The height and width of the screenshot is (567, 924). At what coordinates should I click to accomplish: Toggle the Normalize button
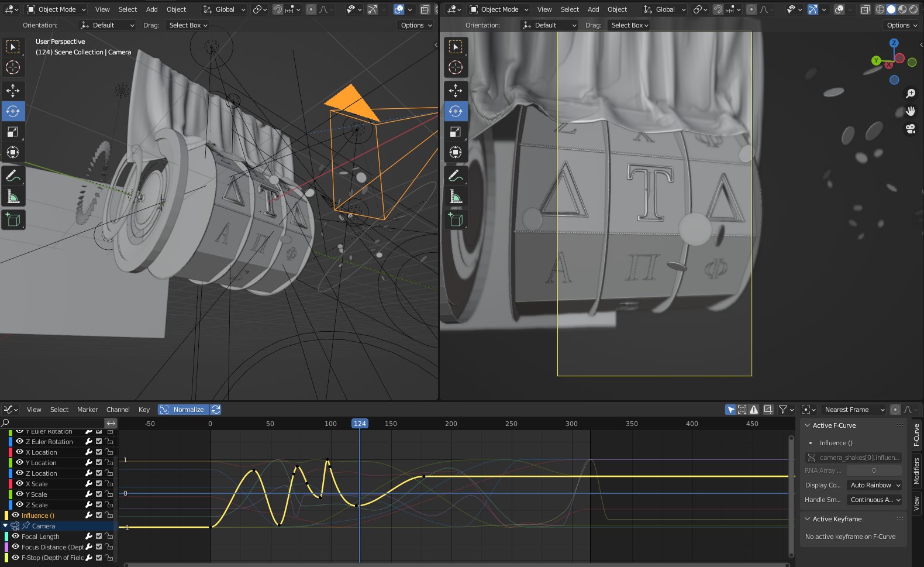click(183, 410)
